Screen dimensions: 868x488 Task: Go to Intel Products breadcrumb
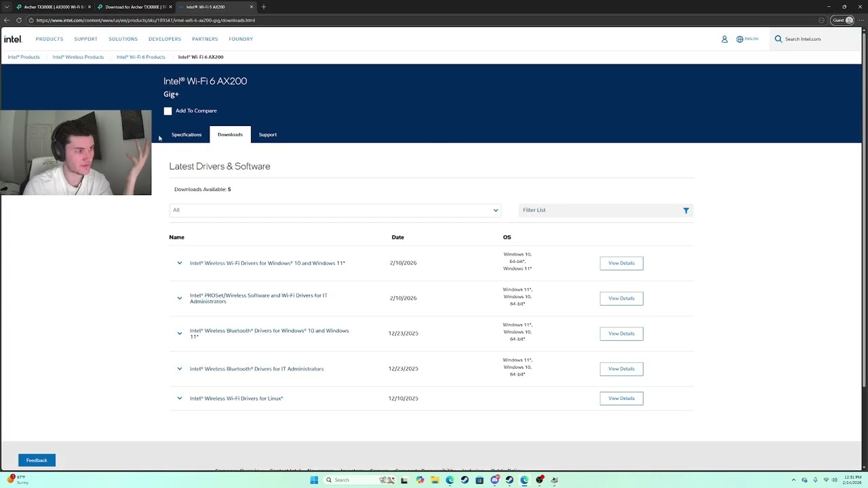(24, 57)
